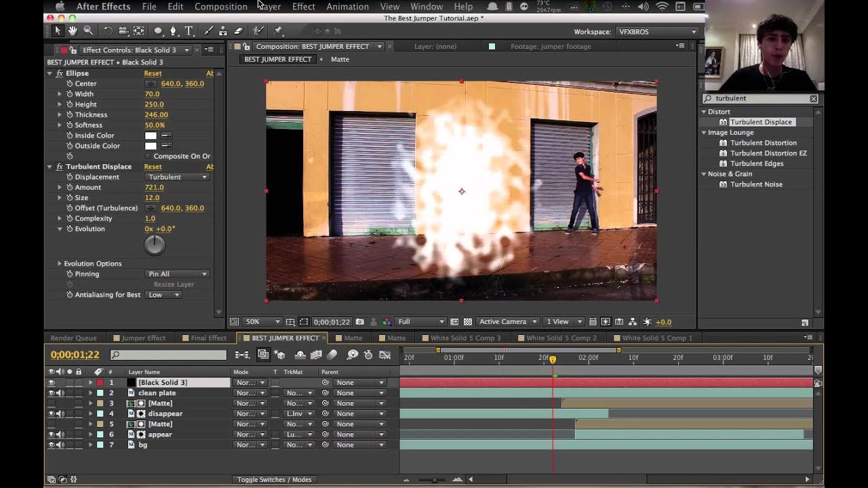Select the Hand tool
Image resolution: width=868 pixels, height=488 pixels.
[x=73, y=31]
